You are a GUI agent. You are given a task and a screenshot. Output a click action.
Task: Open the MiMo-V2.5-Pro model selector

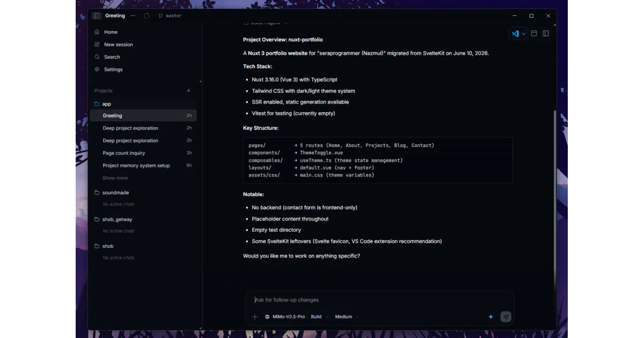285,317
